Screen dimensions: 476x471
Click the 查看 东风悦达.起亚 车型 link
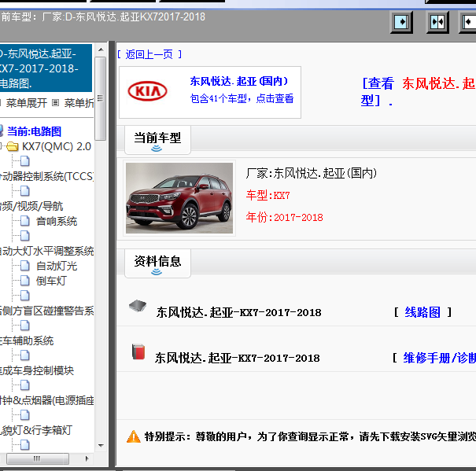point(419,92)
